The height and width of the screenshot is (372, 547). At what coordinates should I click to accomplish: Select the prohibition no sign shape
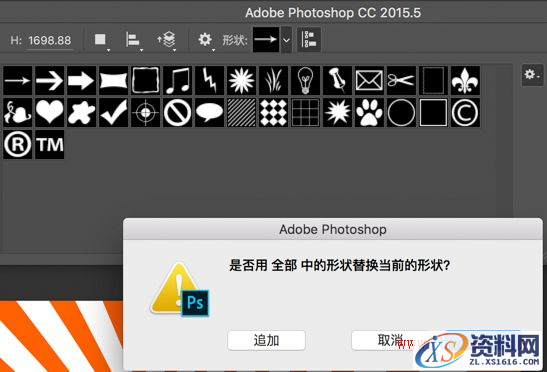click(178, 112)
